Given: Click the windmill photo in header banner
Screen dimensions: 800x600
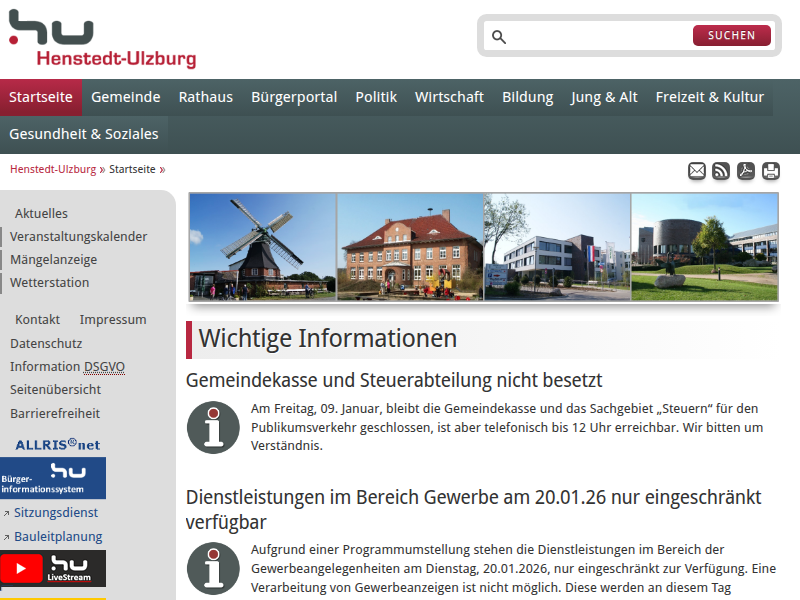Looking at the screenshot, I should click(x=263, y=246).
